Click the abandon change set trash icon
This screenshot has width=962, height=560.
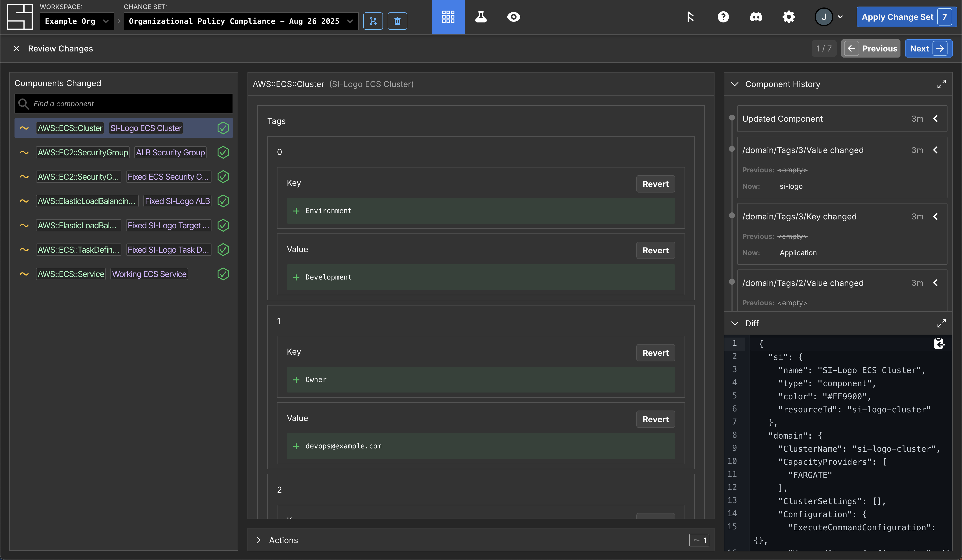point(397,21)
